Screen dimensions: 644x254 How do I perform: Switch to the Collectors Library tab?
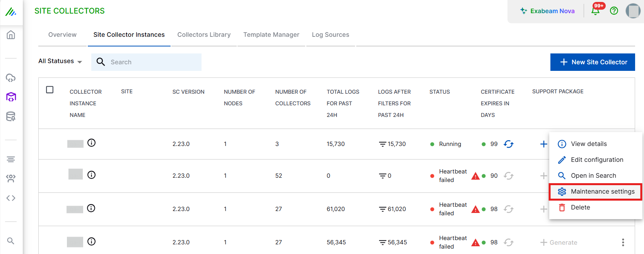click(x=204, y=35)
